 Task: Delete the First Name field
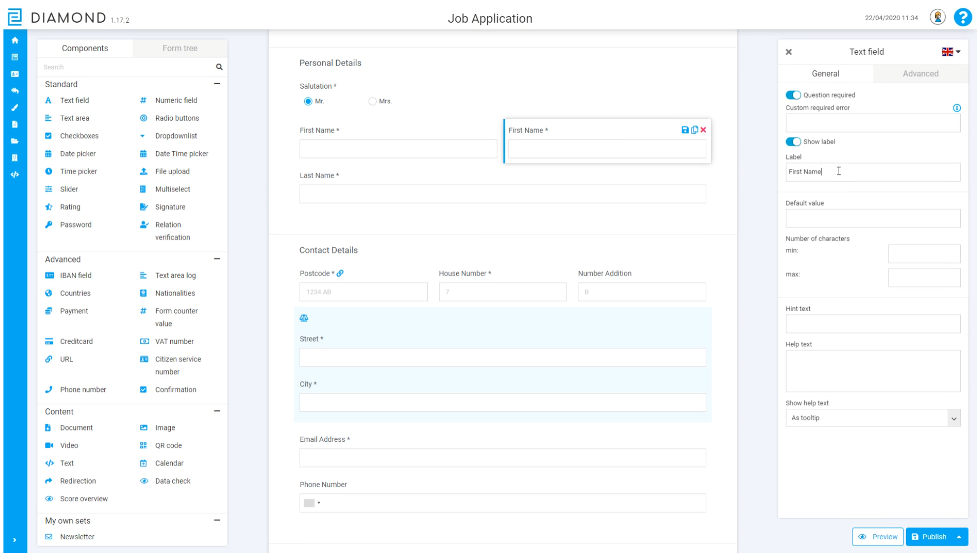point(703,130)
